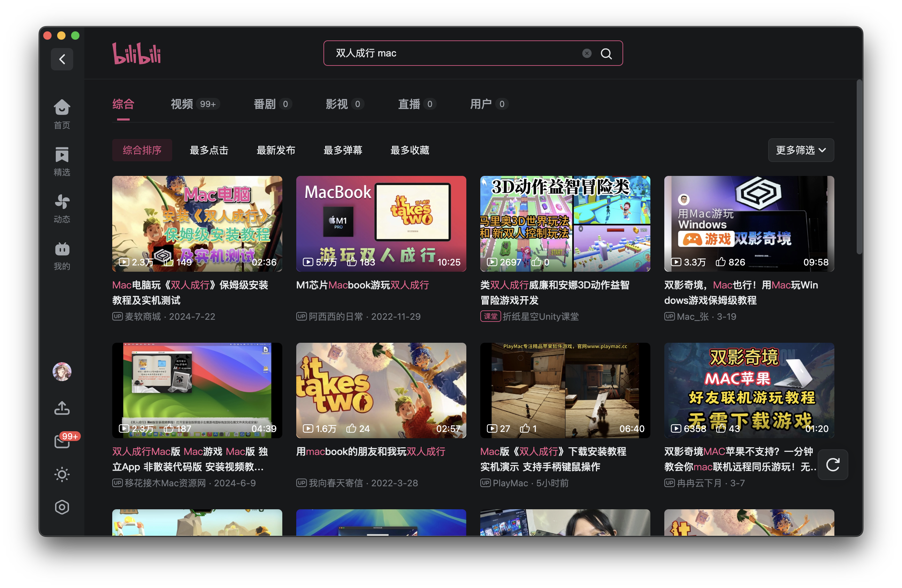902x588 pixels.
Task: Visit uploader 麦软商城
Action: 143,316
